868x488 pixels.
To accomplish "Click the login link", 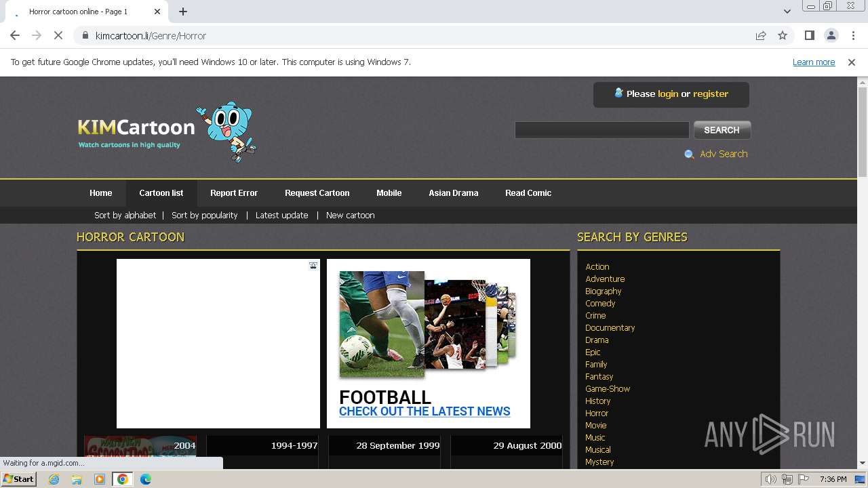I will coord(668,94).
